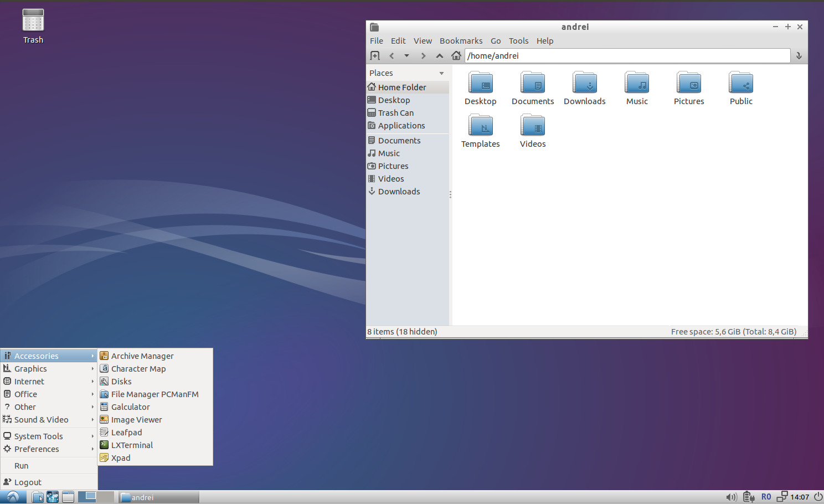Select Leafpad in the Accessories list
The height and width of the screenshot is (504, 824).
pos(126,433)
